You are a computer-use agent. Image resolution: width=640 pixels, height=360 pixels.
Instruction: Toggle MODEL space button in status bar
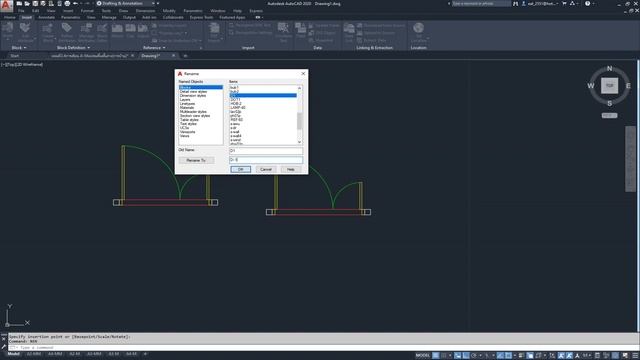[x=423, y=356]
